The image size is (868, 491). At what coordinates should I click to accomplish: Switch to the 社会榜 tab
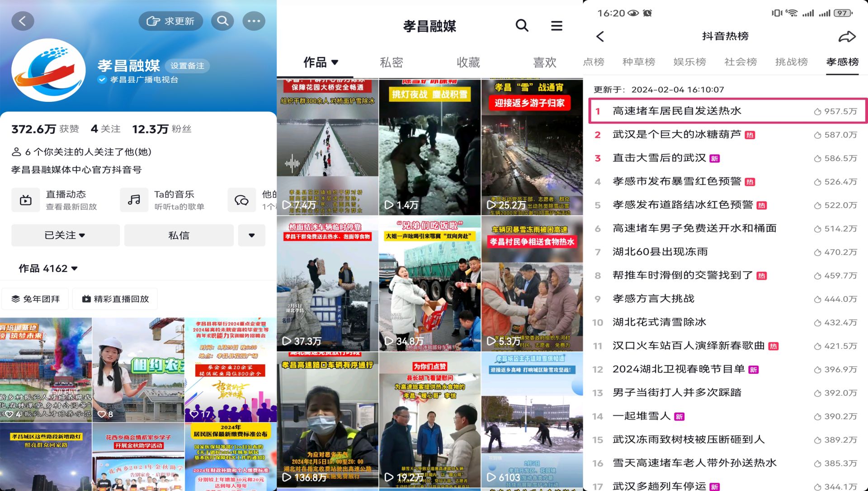(x=741, y=62)
